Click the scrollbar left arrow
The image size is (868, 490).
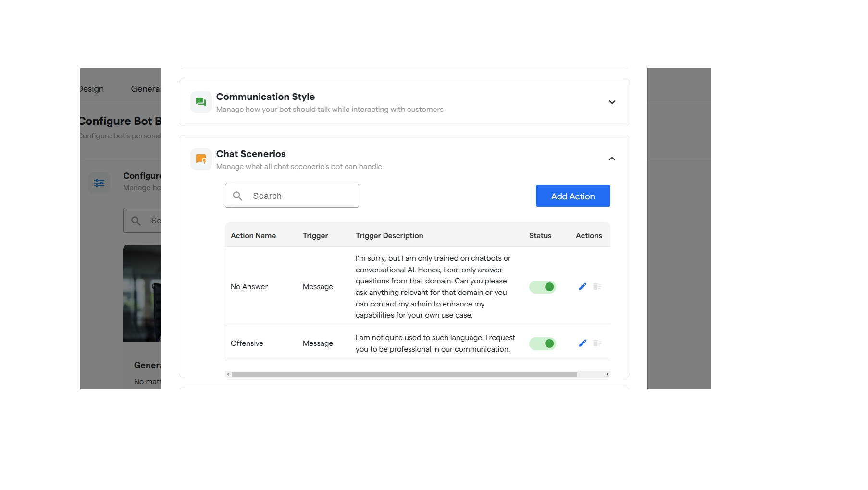pyautogui.click(x=228, y=374)
